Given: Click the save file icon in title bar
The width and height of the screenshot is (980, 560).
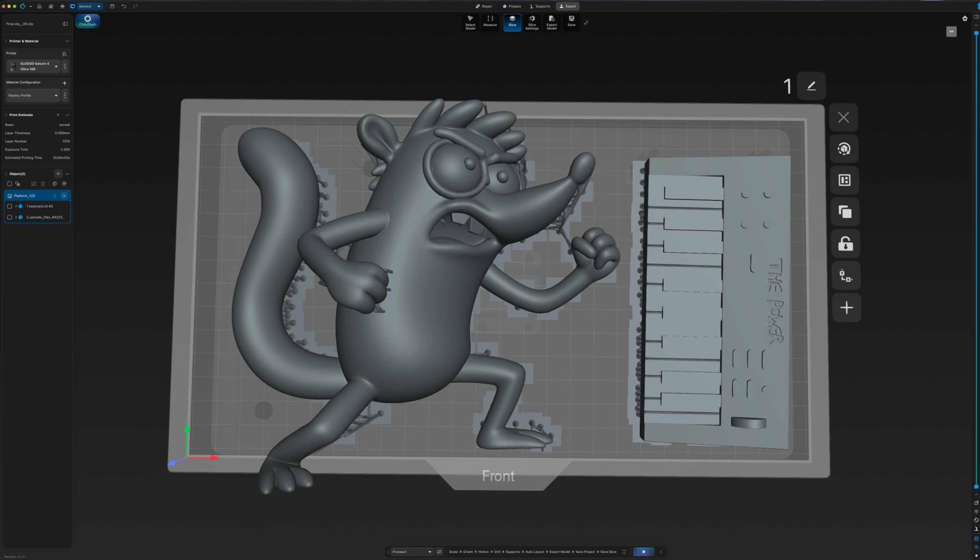Looking at the screenshot, I should tap(112, 7).
